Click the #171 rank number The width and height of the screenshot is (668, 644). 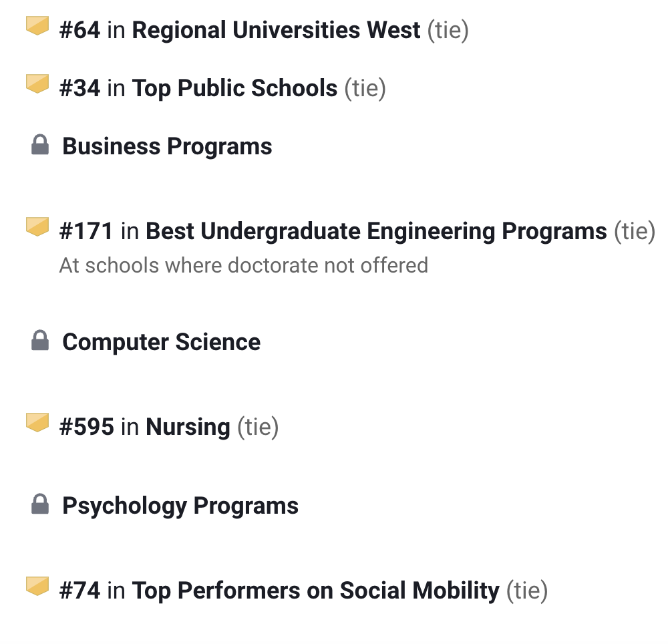coord(86,231)
